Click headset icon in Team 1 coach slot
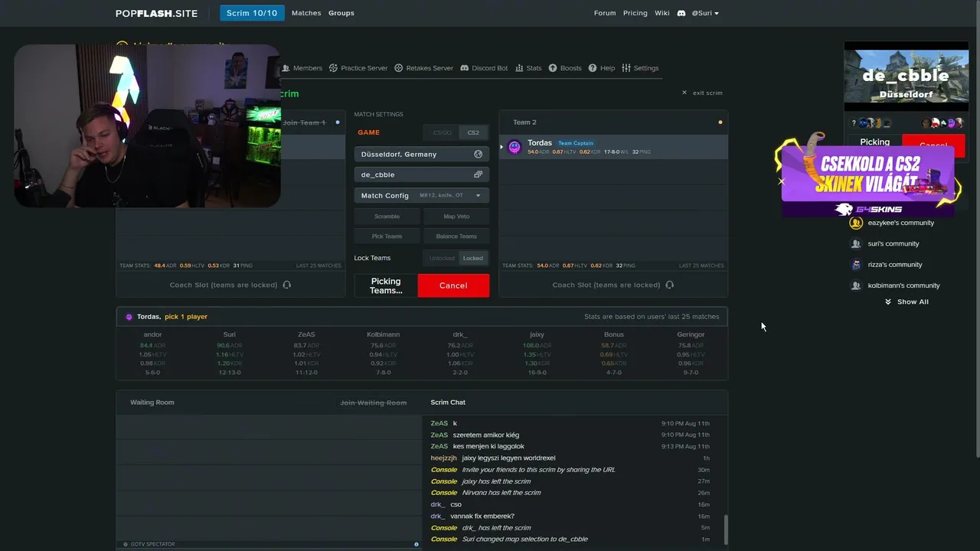 pyautogui.click(x=286, y=285)
